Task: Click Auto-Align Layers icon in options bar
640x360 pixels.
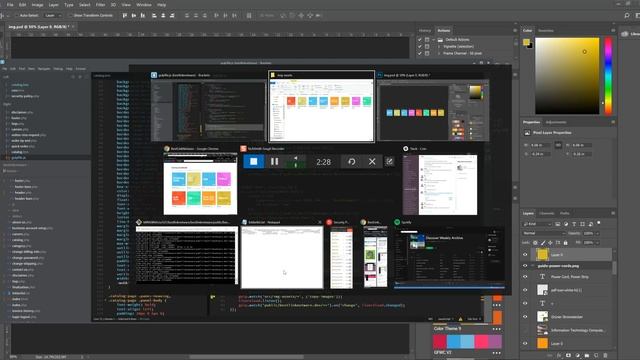Action: tap(249, 16)
